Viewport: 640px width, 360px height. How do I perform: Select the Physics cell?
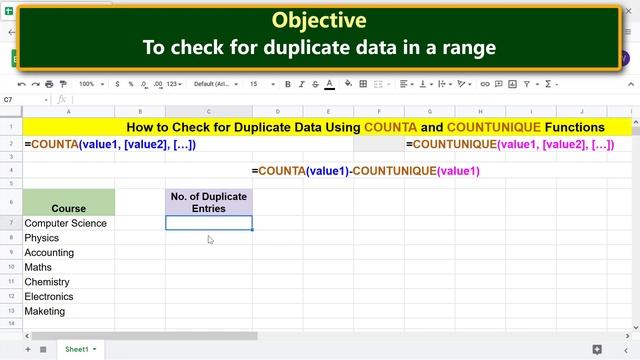tap(69, 238)
